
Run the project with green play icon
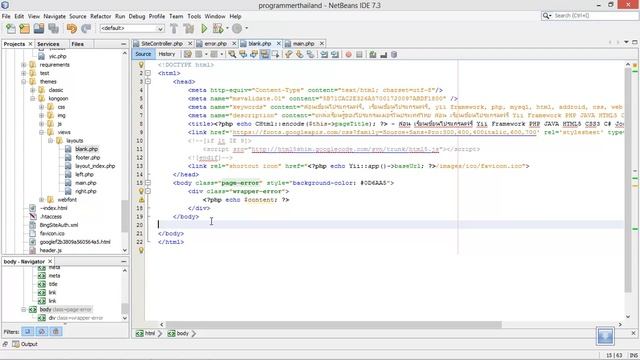point(204,29)
